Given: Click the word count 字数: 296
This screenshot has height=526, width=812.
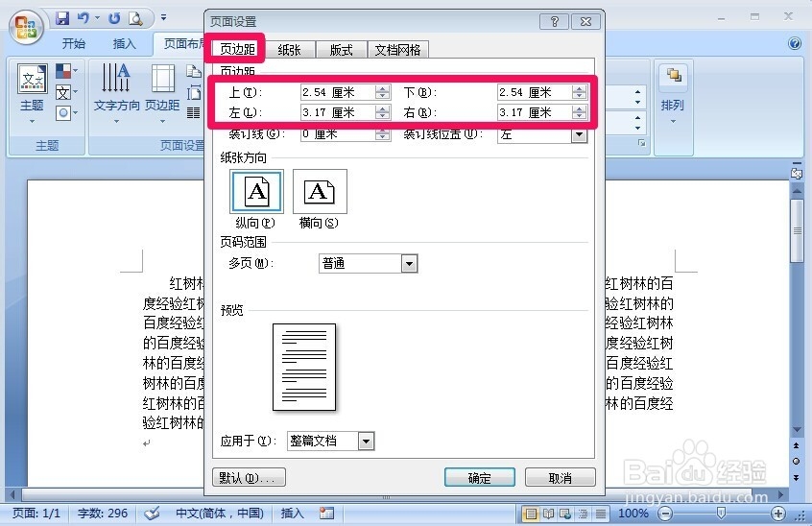Looking at the screenshot, I should coord(102,514).
